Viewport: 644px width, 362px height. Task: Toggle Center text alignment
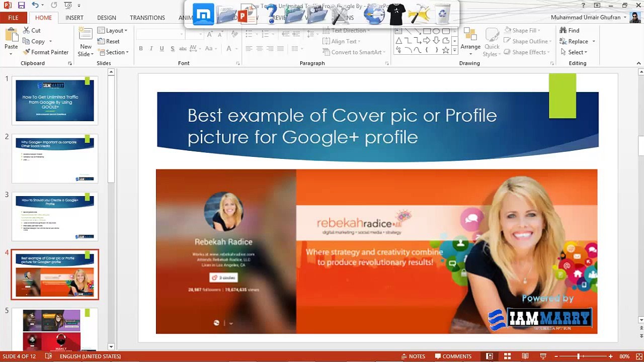click(x=260, y=49)
